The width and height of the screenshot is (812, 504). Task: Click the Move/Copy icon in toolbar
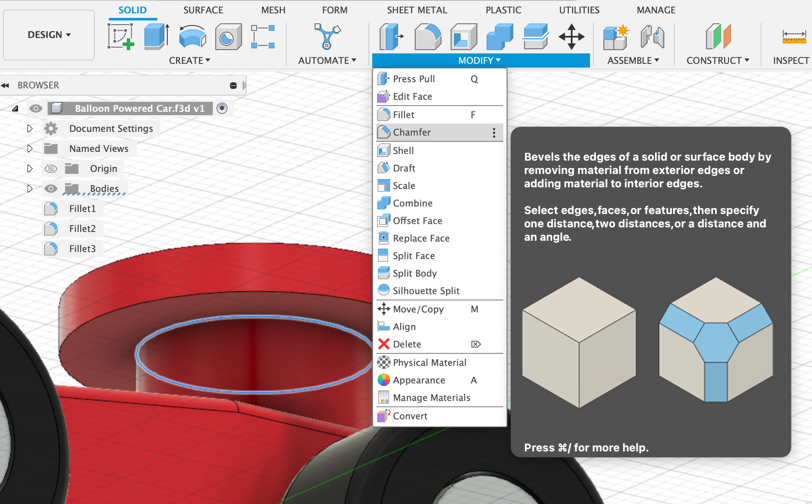pos(571,37)
